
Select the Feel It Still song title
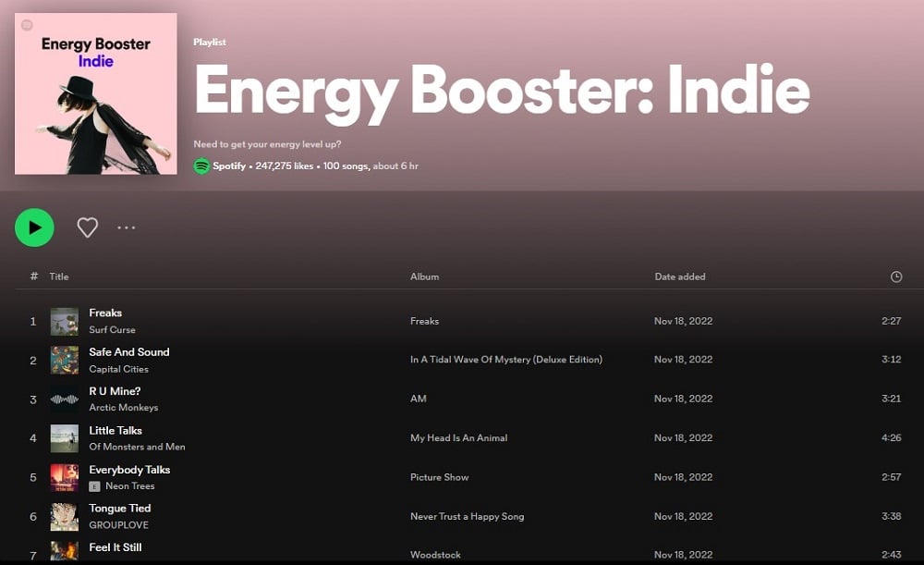click(x=115, y=547)
